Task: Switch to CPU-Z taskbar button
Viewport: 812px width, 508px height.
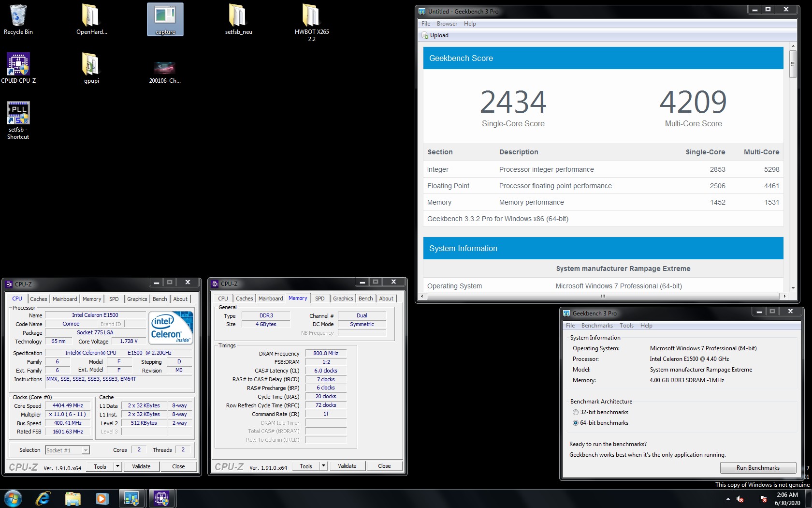Action: tap(161, 498)
